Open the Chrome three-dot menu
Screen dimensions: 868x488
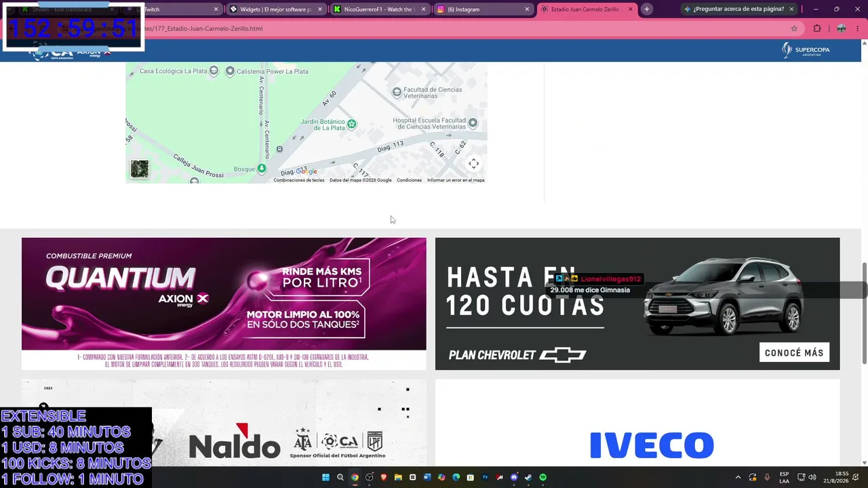pos(858,28)
